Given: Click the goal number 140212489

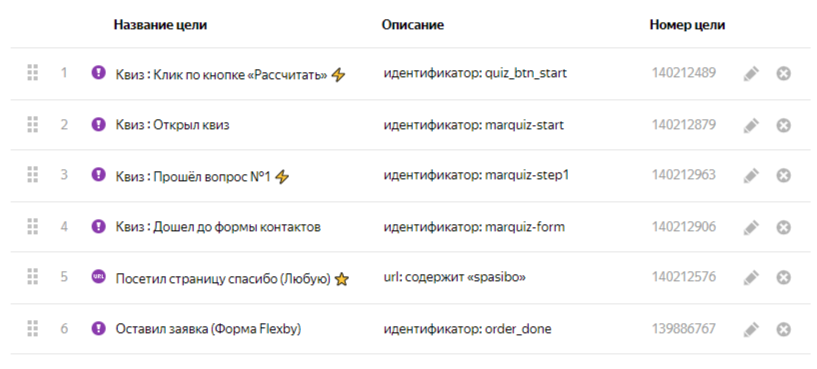Looking at the screenshot, I should point(684,73).
